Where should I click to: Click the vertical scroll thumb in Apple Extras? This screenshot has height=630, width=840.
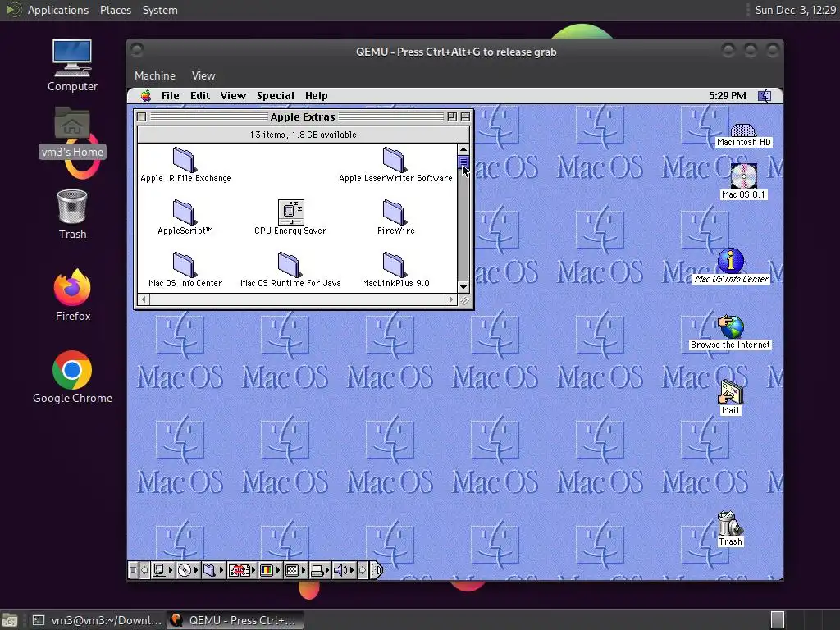(x=463, y=162)
